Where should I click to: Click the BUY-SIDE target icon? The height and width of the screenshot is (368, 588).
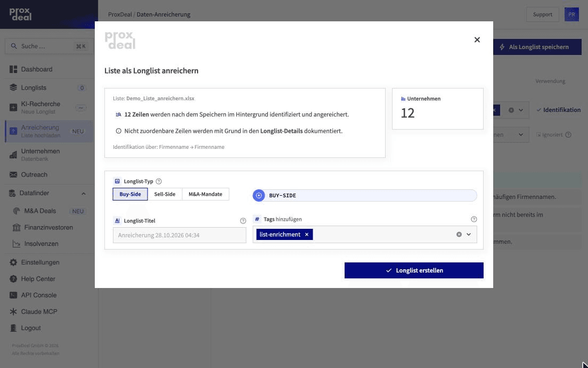259,195
